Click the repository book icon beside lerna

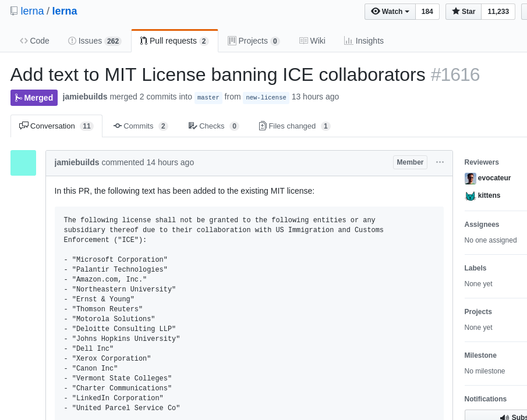[x=14, y=11]
